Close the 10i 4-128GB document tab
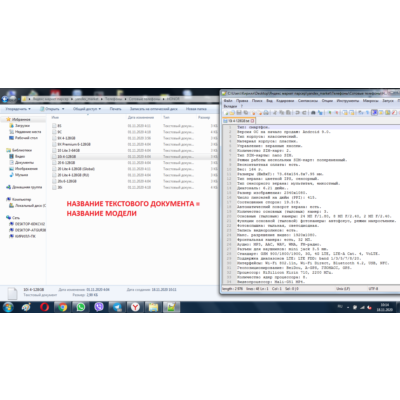This screenshot has height=400, width=400. coord(252,121)
